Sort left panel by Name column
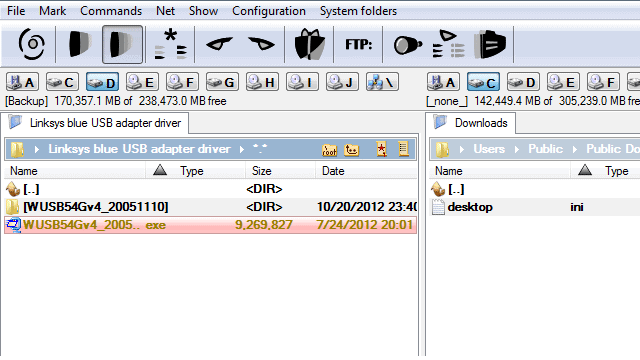 click(x=75, y=171)
